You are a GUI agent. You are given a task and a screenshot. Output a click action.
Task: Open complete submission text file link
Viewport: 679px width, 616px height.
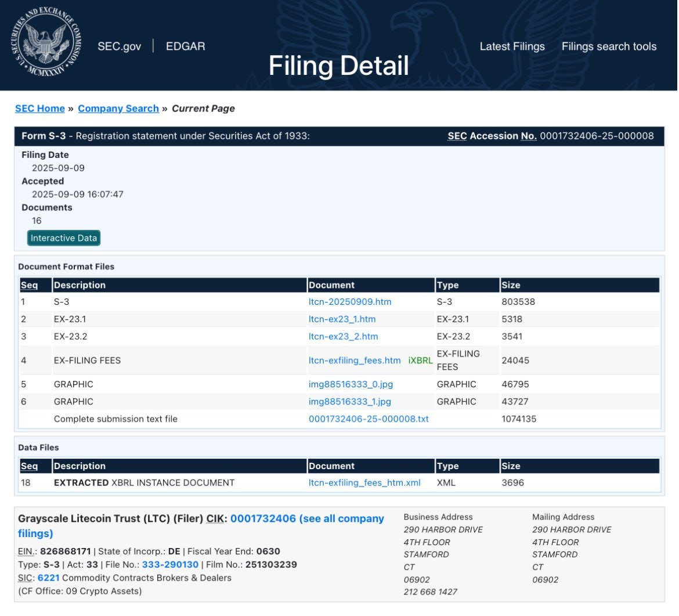pos(369,419)
